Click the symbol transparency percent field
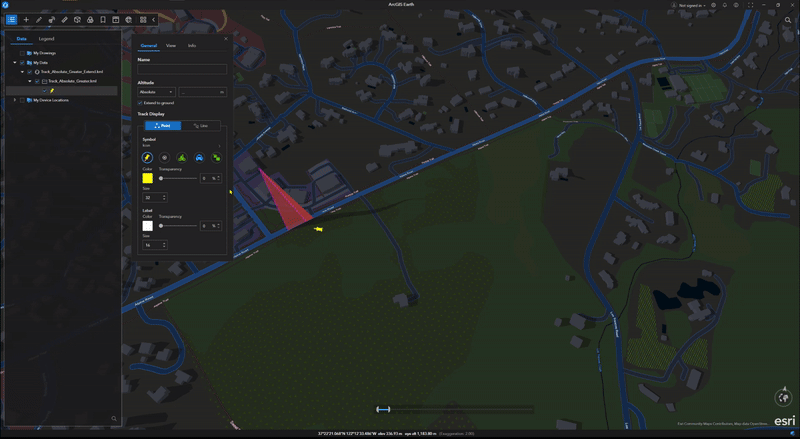The height and width of the screenshot is (439, 800). pyautogui.click(x=211, y=178)
